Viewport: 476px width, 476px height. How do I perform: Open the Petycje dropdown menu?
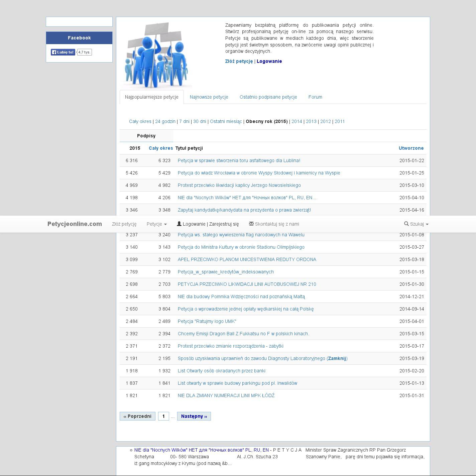point(156,224)
